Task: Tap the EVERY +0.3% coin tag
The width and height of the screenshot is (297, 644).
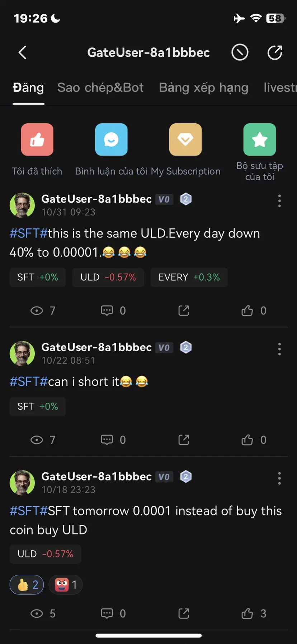Action: [189, 277]
